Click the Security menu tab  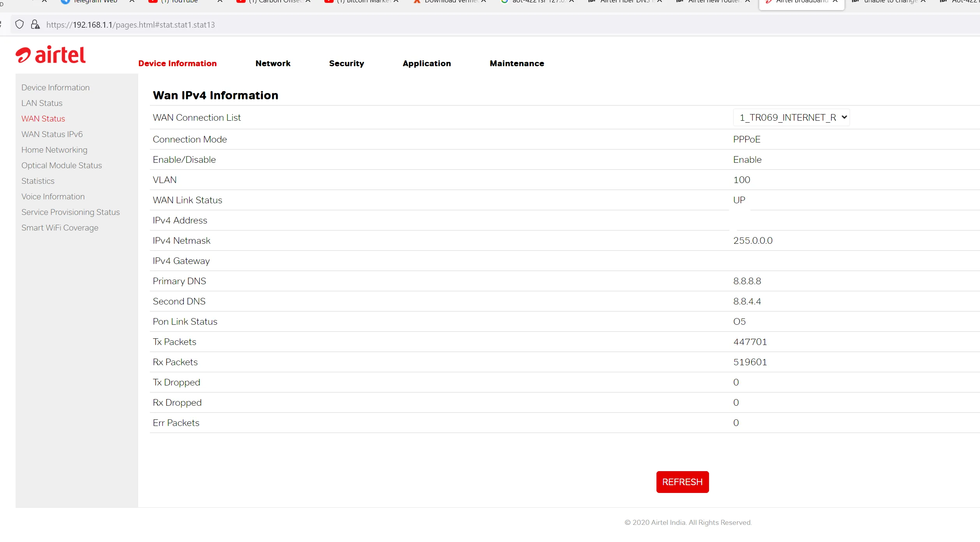[x=346, y=63]
